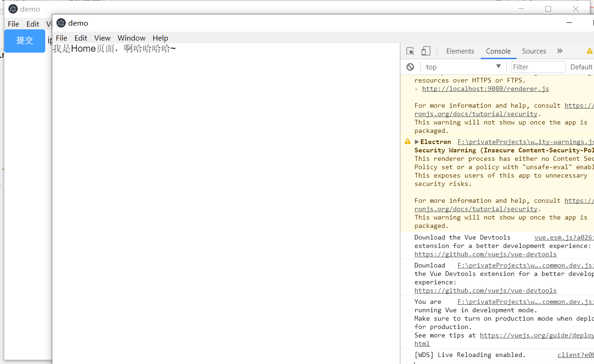
Task: Click the Electron logo in front demo titlebar
Action: coord(61,23)
